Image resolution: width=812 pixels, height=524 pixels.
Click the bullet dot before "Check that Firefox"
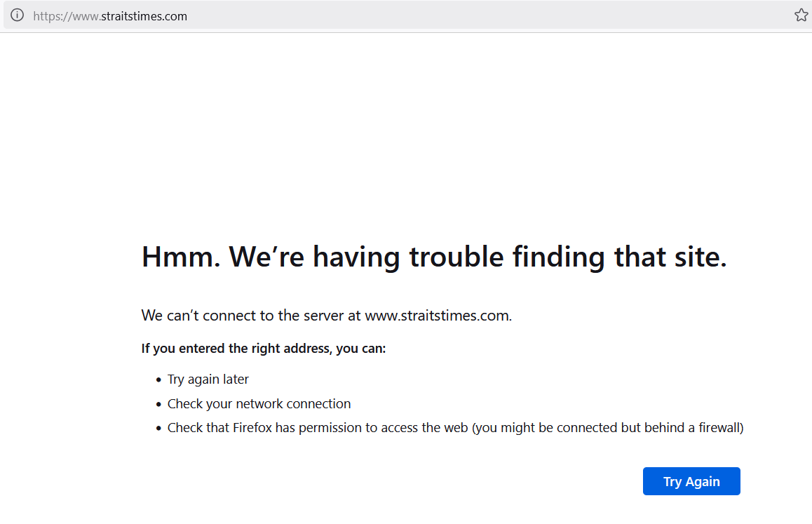click(x=158, y=428)
